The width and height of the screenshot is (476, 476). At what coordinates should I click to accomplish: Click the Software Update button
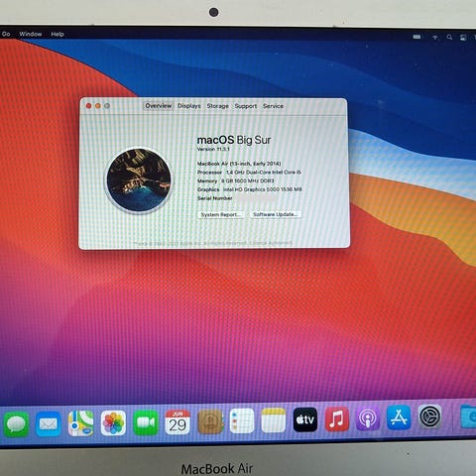pyautogui.click(x=276, y=214)
